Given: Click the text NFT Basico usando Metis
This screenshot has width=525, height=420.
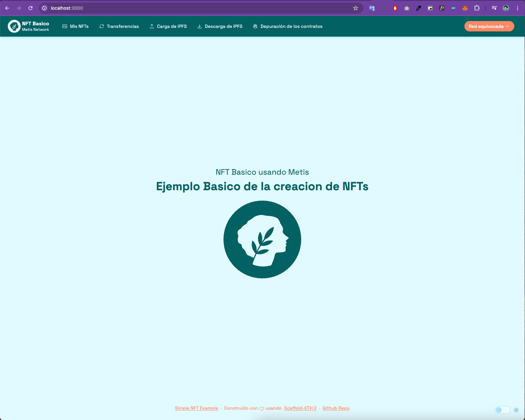Looking at the screenshot, I should (x=262, y=172).
